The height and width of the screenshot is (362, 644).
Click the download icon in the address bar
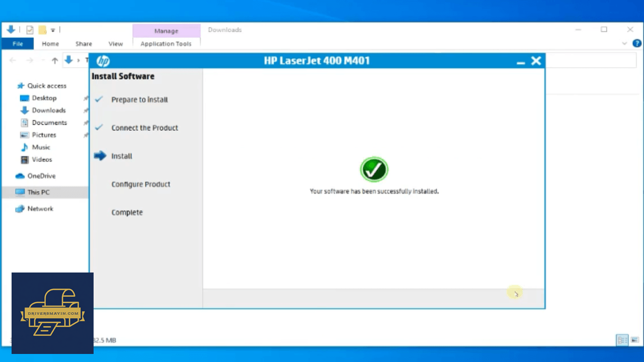69,61
